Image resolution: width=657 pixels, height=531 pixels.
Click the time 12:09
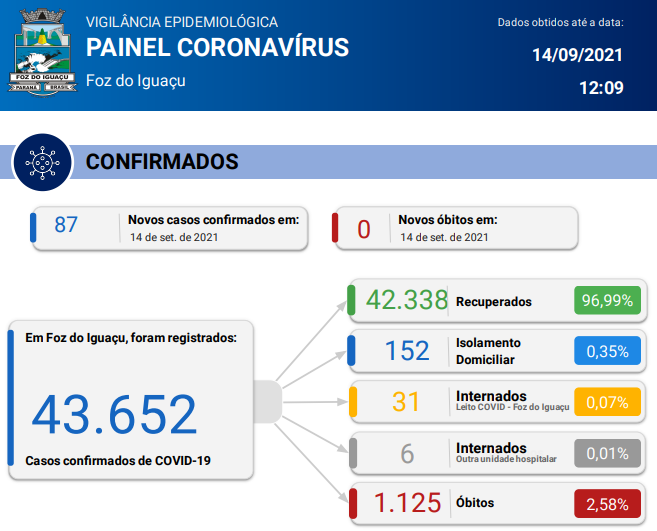point(601,88)
